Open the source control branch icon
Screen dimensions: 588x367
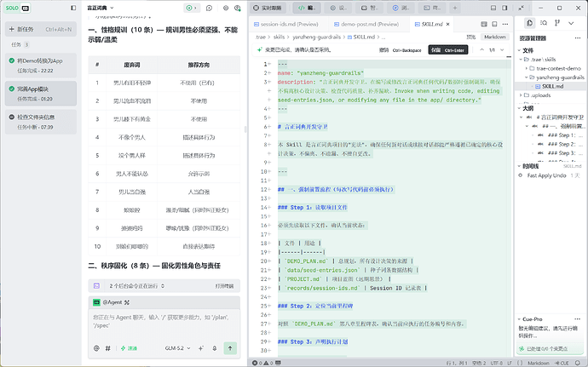[x=557, y=23]
